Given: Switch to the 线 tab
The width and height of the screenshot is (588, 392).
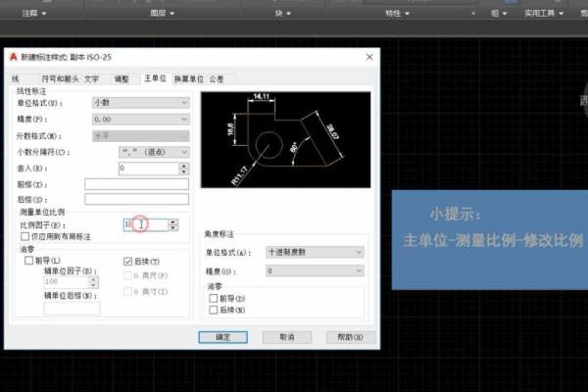Looking at the screenshot, I should click(x=16, y=77).
